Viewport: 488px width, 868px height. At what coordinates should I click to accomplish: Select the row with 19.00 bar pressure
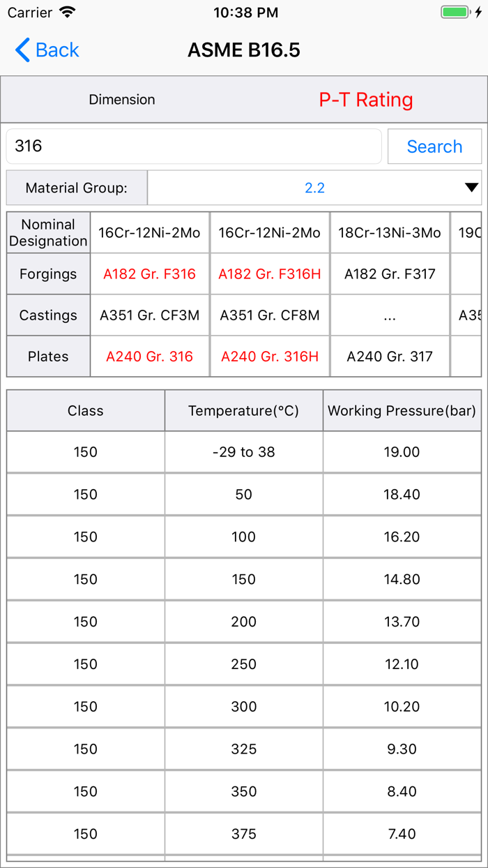(x=244, y=452)
